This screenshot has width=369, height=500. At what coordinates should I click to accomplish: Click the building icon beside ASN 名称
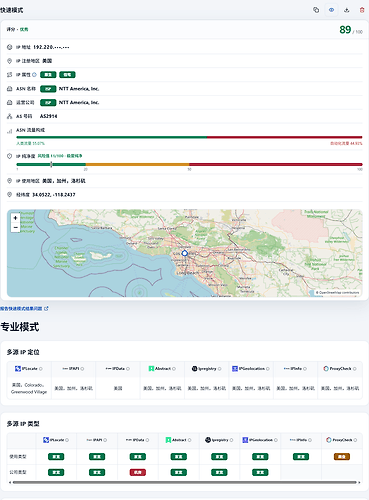coord(9,89)
